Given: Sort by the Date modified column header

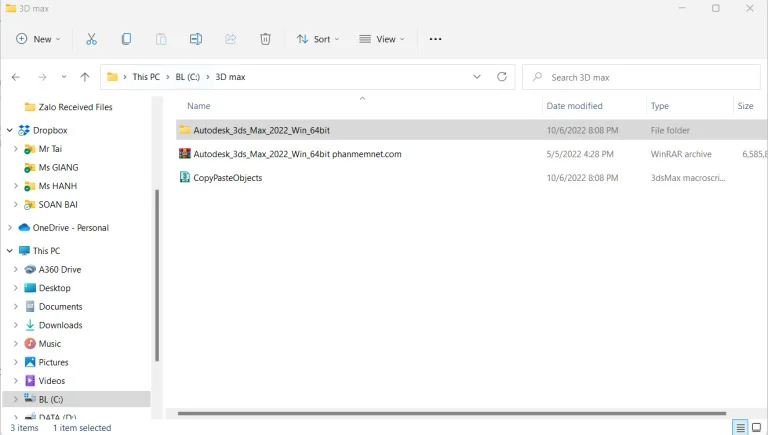Looking at the screenshot, I should 575,106.
